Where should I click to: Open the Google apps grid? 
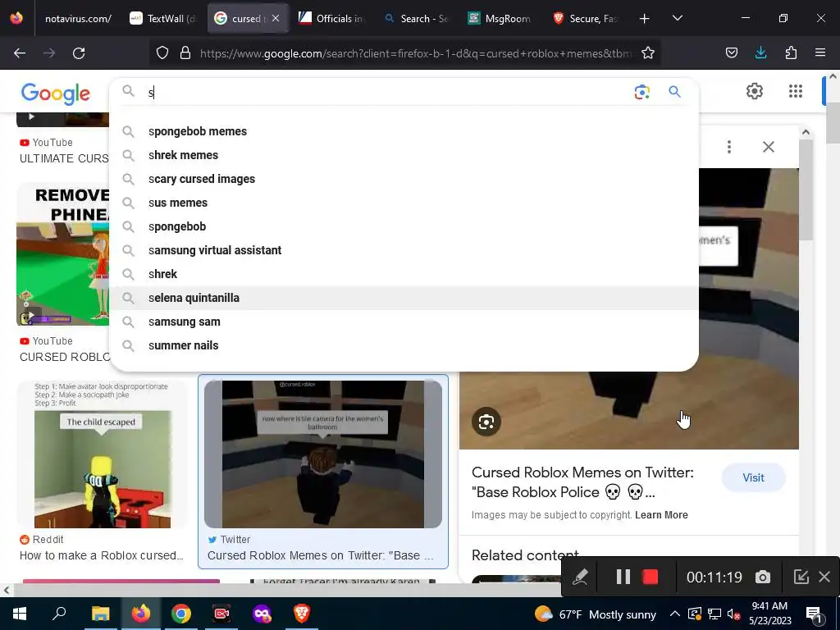coord(796,91)
